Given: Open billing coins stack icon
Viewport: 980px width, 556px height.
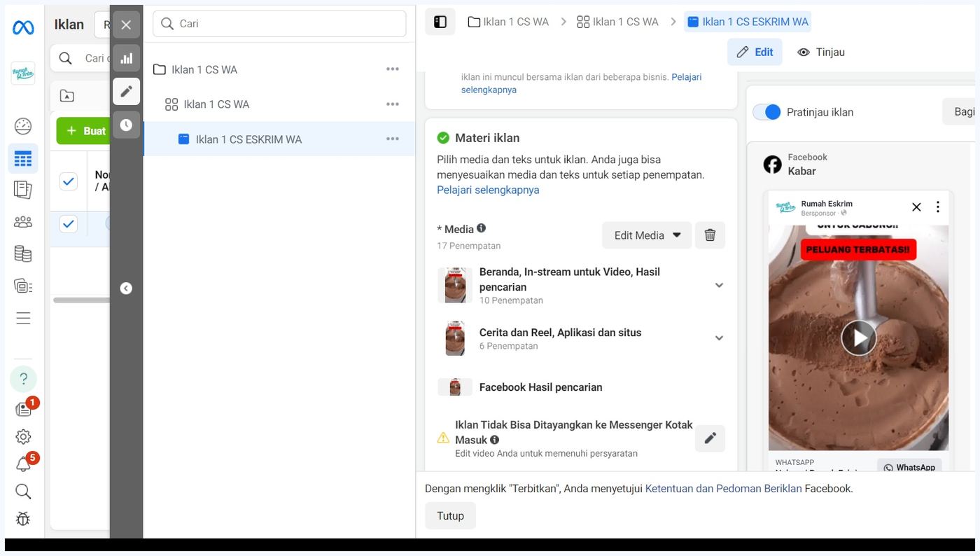Looking at the screenshot, I should tap(23, 253).
